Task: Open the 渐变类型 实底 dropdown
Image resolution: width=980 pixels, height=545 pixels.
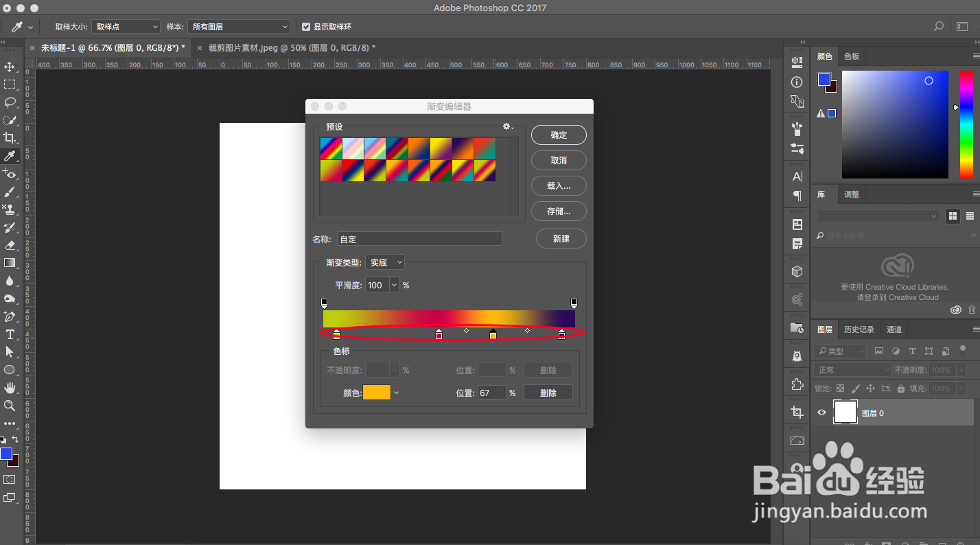Action: pyautogui.click(x=385, y=262)
